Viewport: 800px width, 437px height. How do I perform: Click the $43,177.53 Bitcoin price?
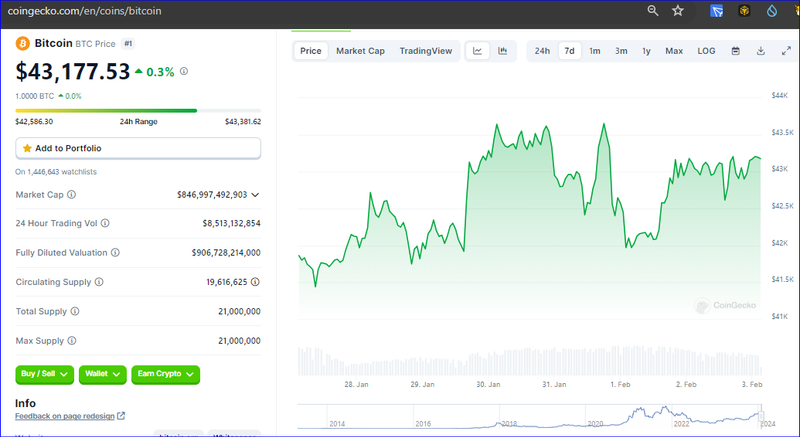[73, 71]
